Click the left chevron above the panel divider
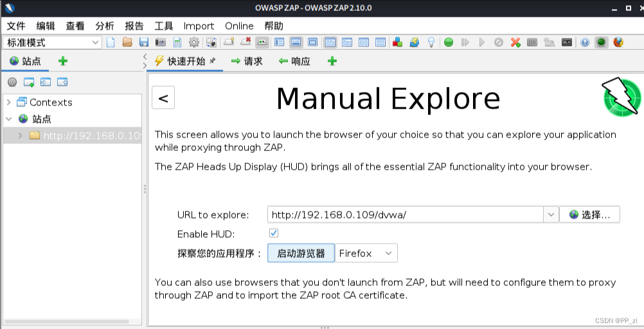 145,57
